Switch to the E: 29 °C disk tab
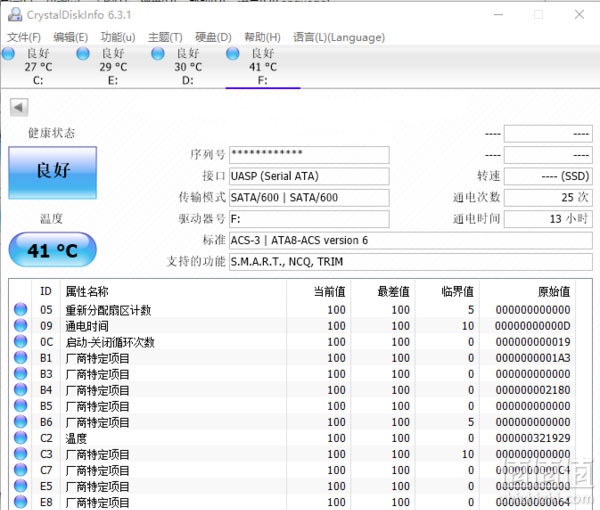 tap(113, 67)
